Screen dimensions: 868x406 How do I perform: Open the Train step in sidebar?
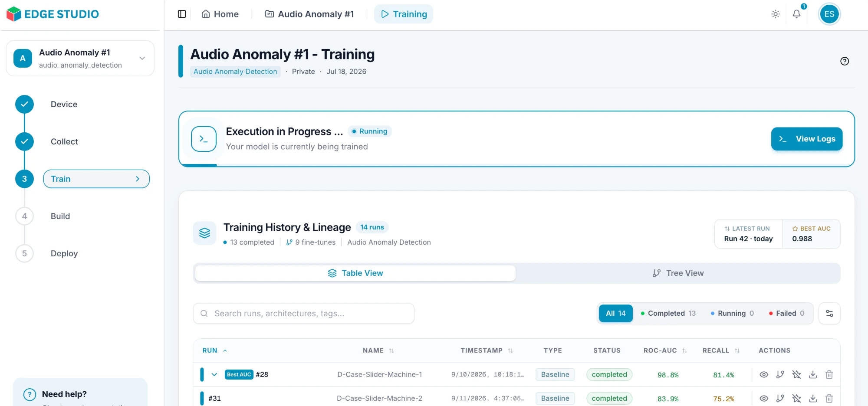[x=96, y=179]
